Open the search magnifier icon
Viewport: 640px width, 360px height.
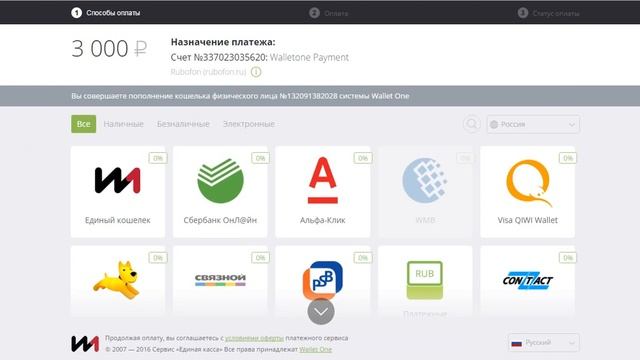tap(471, 124)
